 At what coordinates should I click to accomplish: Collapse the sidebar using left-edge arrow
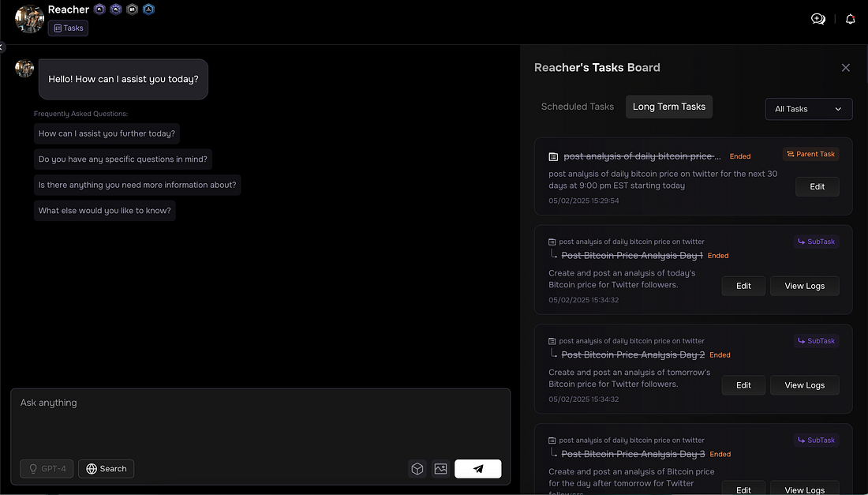click(x=2, y=47)
